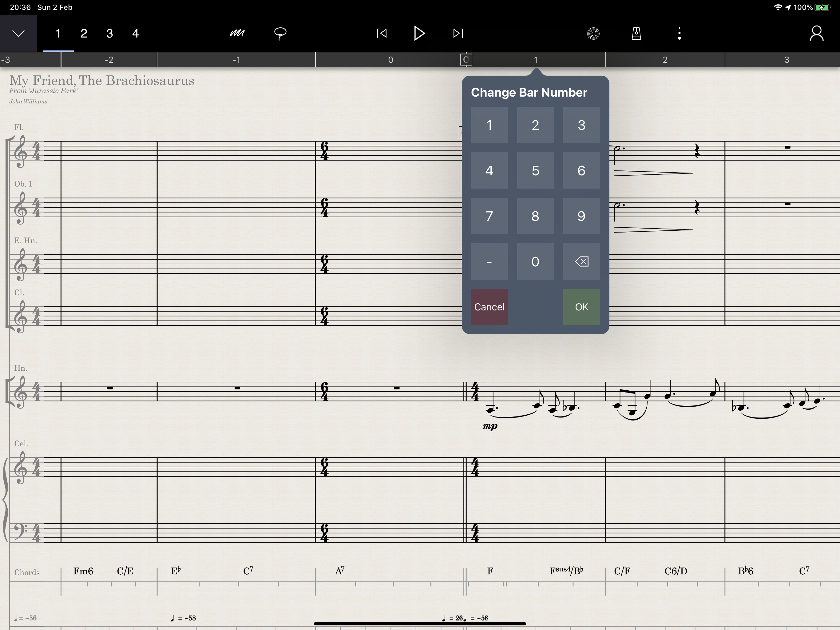Screen dimensions: 840x630
Task: Confirm bar number with OK
Action: (x=581, y=307)
